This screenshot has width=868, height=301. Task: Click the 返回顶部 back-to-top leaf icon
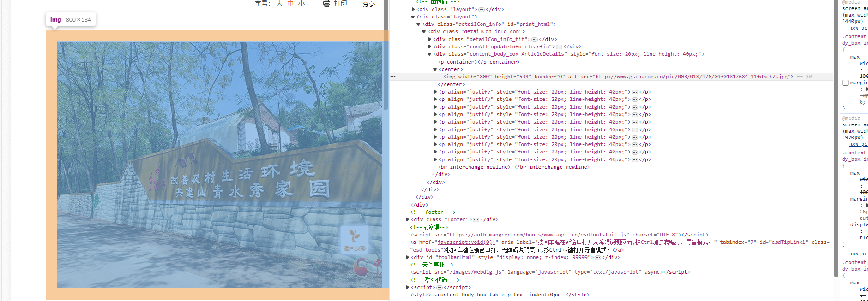pyautogui.click(x=355, y=240)
